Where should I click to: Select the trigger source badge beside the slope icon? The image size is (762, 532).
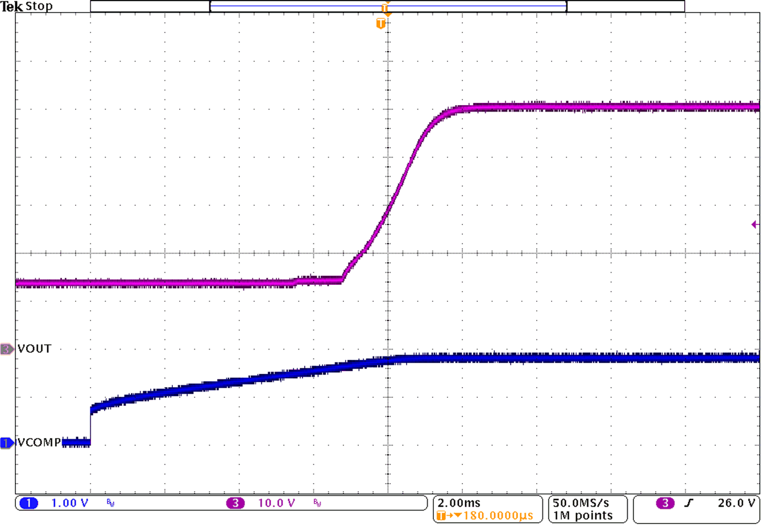point(665,503)
